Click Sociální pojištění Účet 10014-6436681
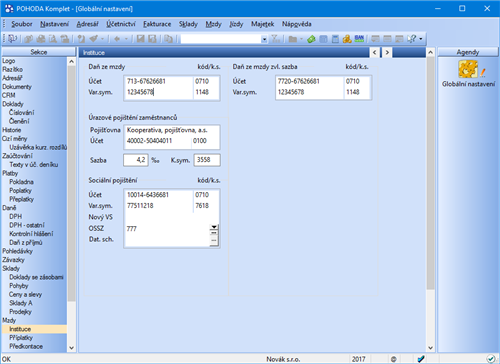Image resolution: width=500 pixels, height=364 pixels. tap(159, 195)
